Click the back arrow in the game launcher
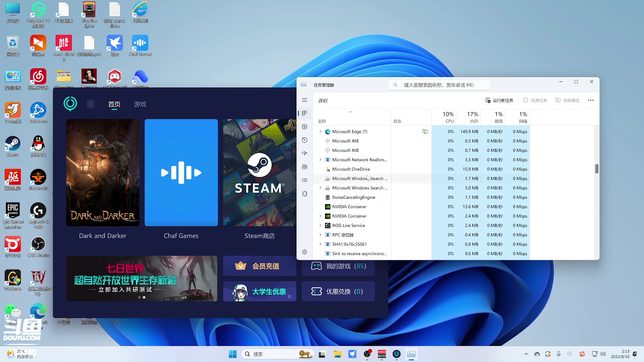644x362 pixels. (91, 104)
